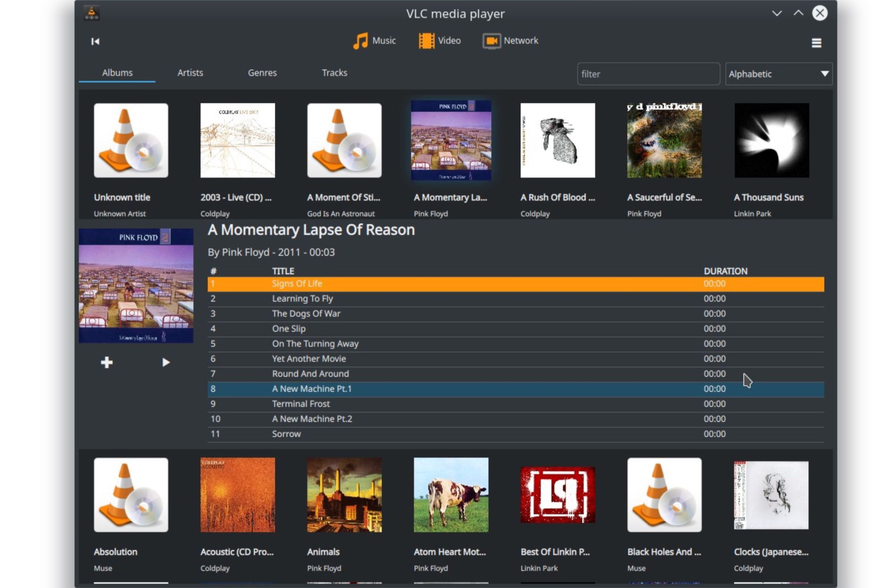Open the Network streams section

click(510, 40)
